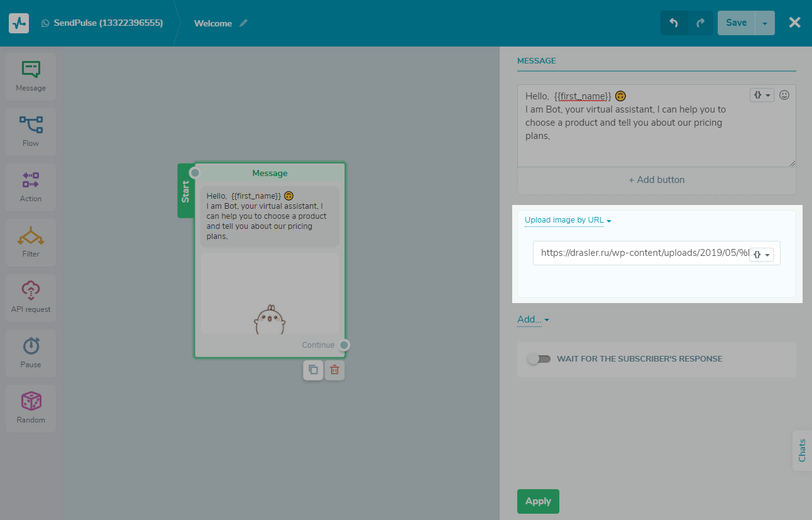Add a Filter block from sidebar

[x=31, y=242]
